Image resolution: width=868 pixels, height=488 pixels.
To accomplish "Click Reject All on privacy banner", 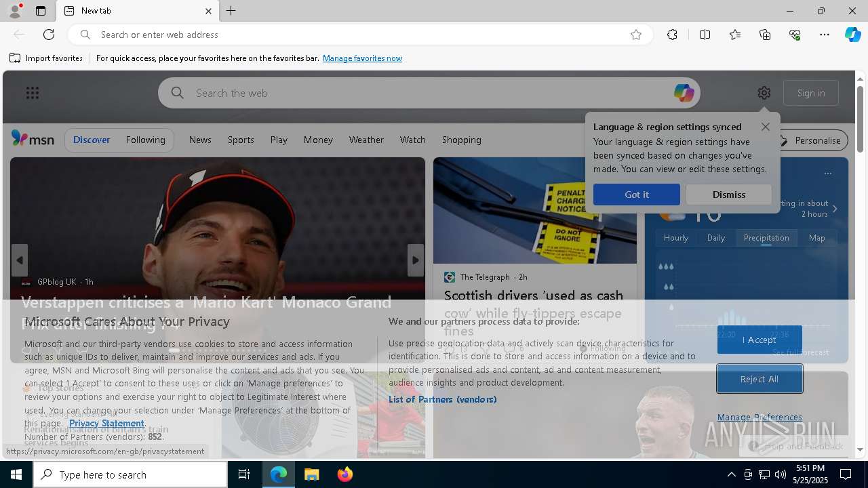I will [759, 379].
